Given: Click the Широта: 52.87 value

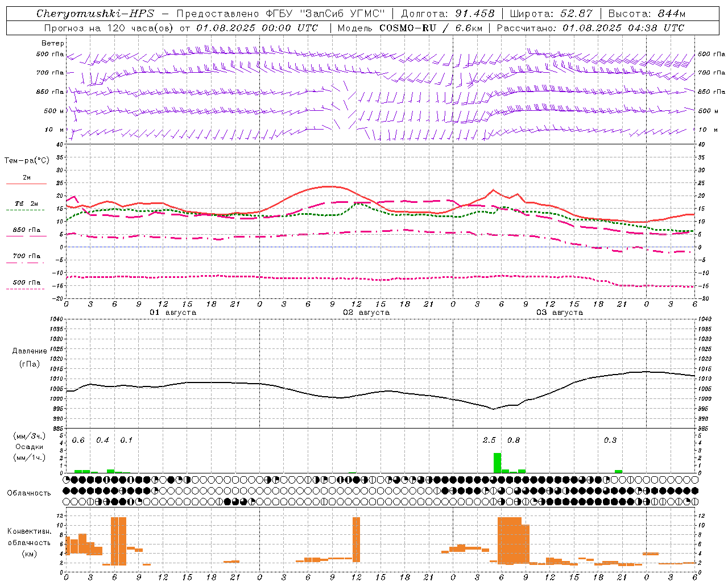Looking at the screenshot, I should 551,14.
